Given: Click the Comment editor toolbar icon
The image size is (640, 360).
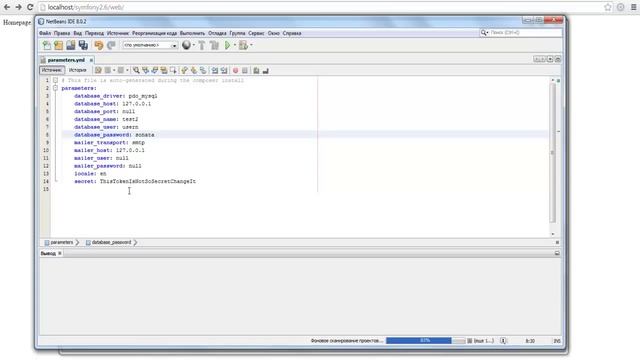Looking at the screenshot, I should (x=256, y=71).
